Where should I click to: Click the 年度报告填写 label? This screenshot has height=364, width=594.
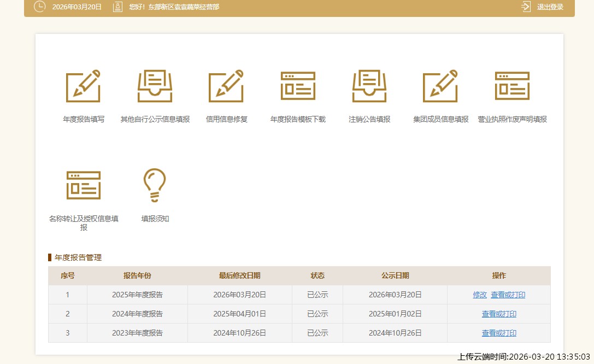coord(83,119)
